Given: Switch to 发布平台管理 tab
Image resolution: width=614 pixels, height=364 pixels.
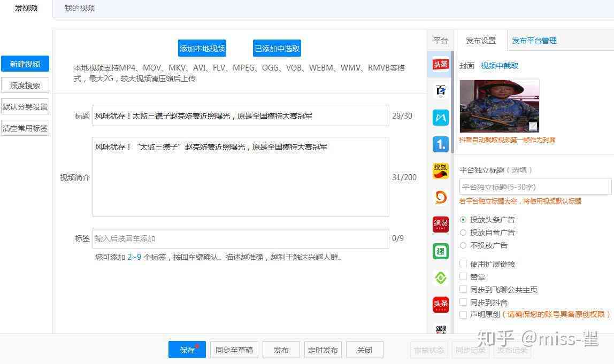Looking at the screenshot, I should [x=534, y=40].
